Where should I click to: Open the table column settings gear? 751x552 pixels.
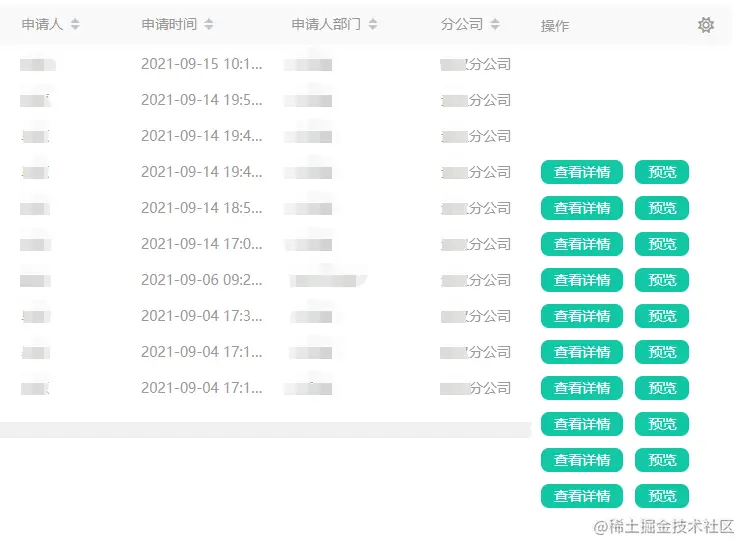point(705,25)
